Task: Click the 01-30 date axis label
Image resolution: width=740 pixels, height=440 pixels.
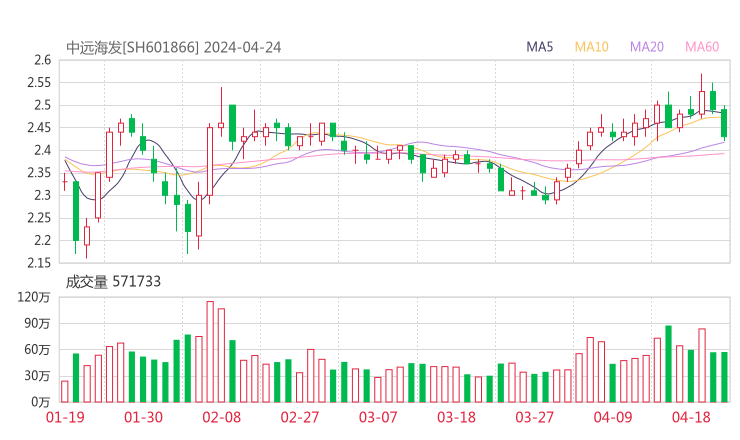Action: (143, 417)
